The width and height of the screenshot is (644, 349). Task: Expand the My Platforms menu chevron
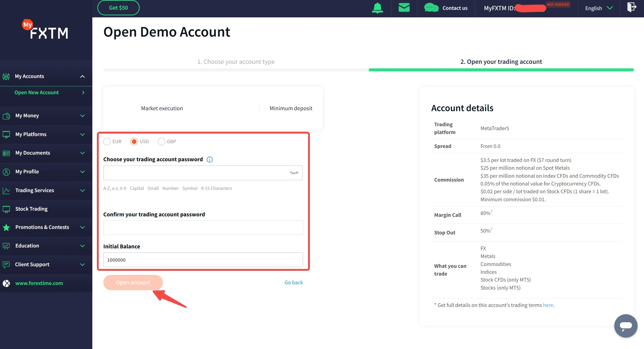[x=82, y=135]
